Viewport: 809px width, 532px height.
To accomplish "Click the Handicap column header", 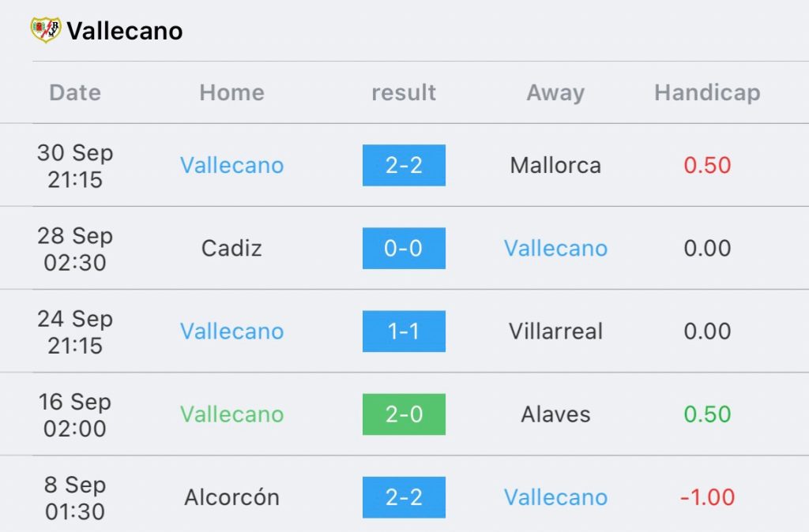I will [x=707, y=93].
